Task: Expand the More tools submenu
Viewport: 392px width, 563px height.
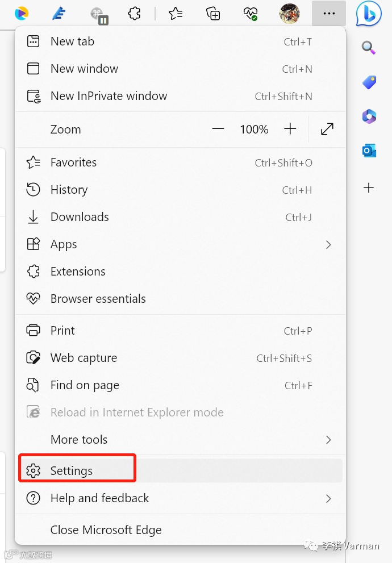Action: 180,440
